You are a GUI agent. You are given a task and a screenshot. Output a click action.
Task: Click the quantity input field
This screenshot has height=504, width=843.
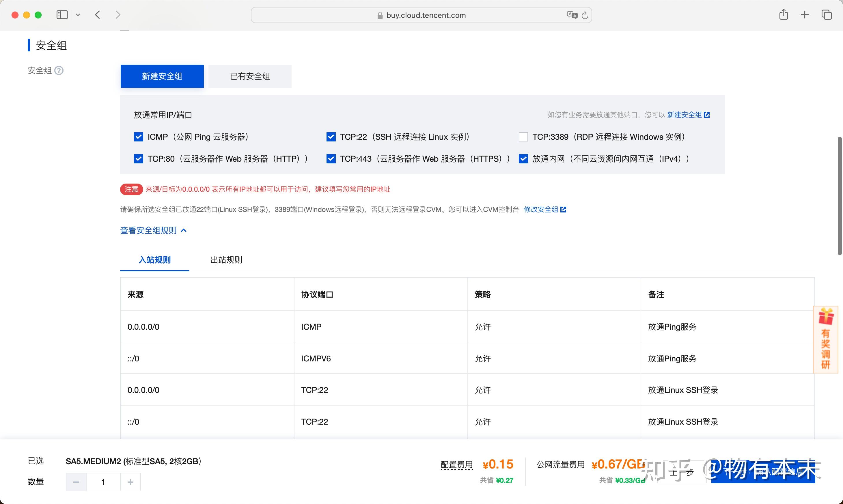pos(103,482)
